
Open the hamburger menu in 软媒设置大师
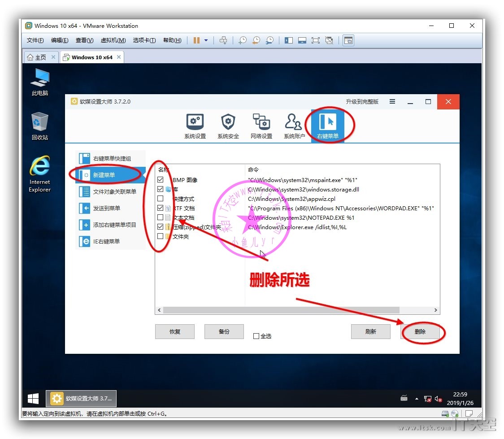click(392, 101)
